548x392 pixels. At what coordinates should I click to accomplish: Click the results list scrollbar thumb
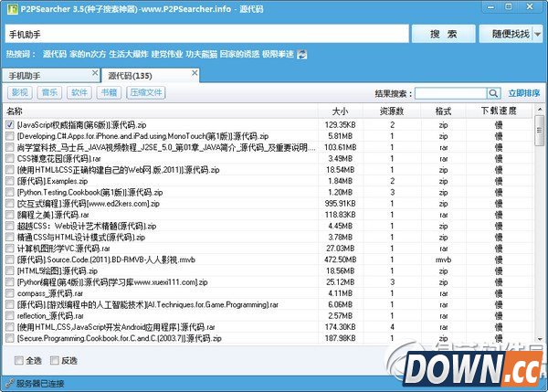540,131
